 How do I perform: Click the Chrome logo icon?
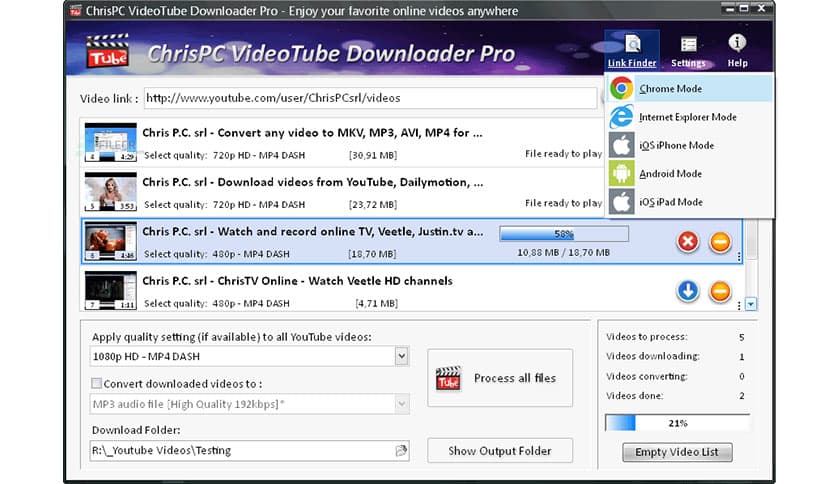pos(622,88)
